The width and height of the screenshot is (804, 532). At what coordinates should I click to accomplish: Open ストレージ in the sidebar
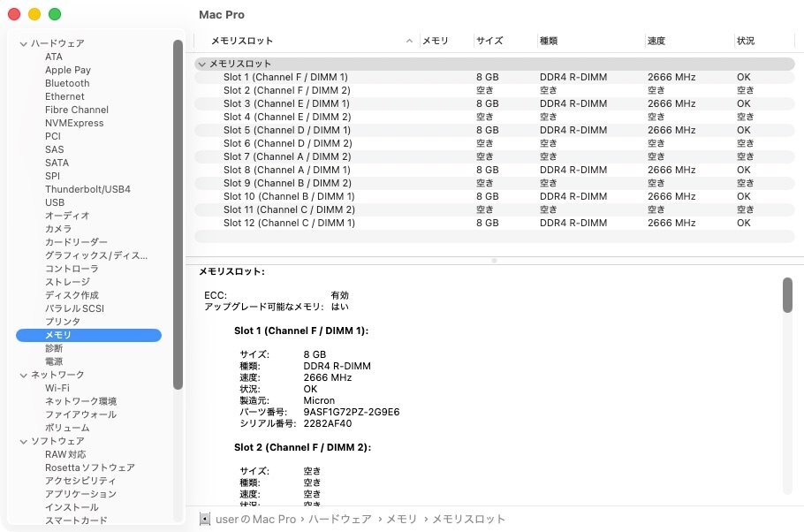[67, 282]
